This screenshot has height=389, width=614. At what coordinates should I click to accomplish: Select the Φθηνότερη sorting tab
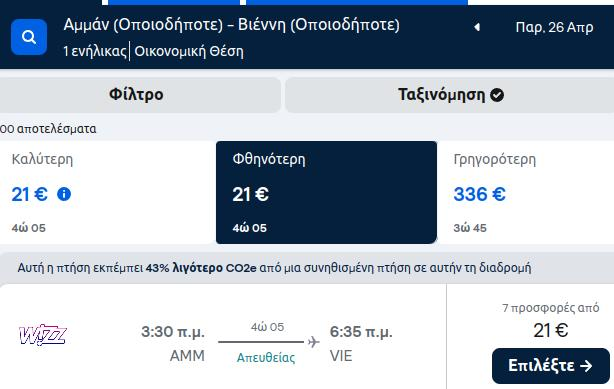[x=326, y=192]
